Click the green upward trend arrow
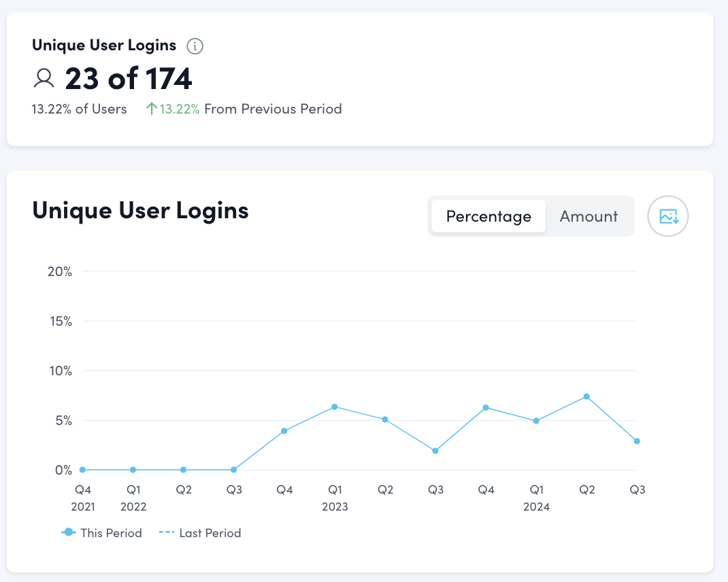The image size is (728, 582). (x=152, y=109)
